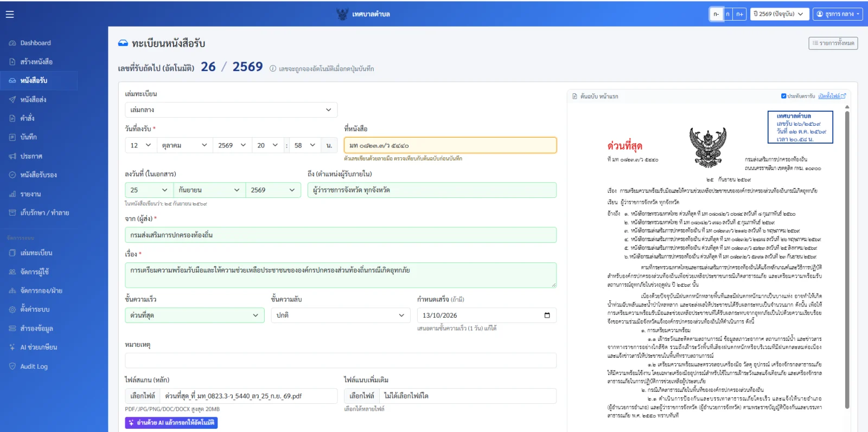Click the รายการทั้งหมด button

click(x=833, y=43)
